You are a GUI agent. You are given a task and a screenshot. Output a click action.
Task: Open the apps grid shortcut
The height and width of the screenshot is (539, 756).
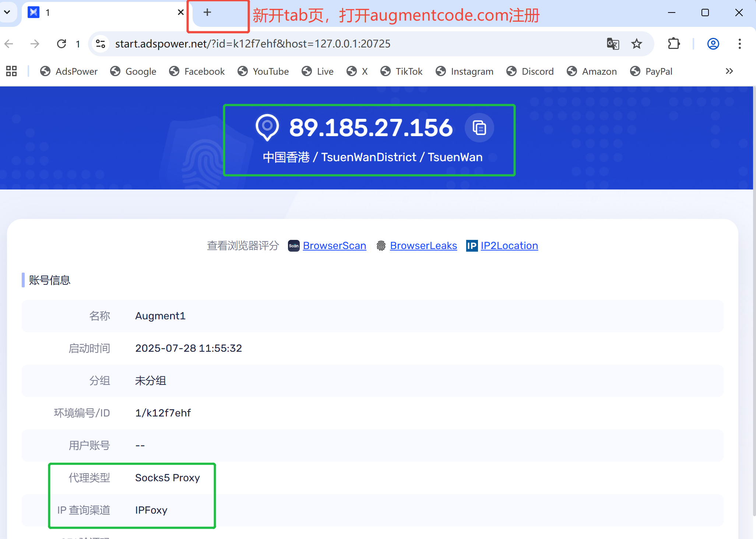point(11,71)
